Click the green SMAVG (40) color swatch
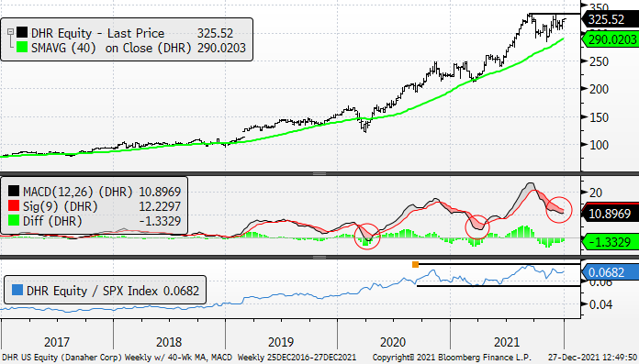 pos(22,48)
